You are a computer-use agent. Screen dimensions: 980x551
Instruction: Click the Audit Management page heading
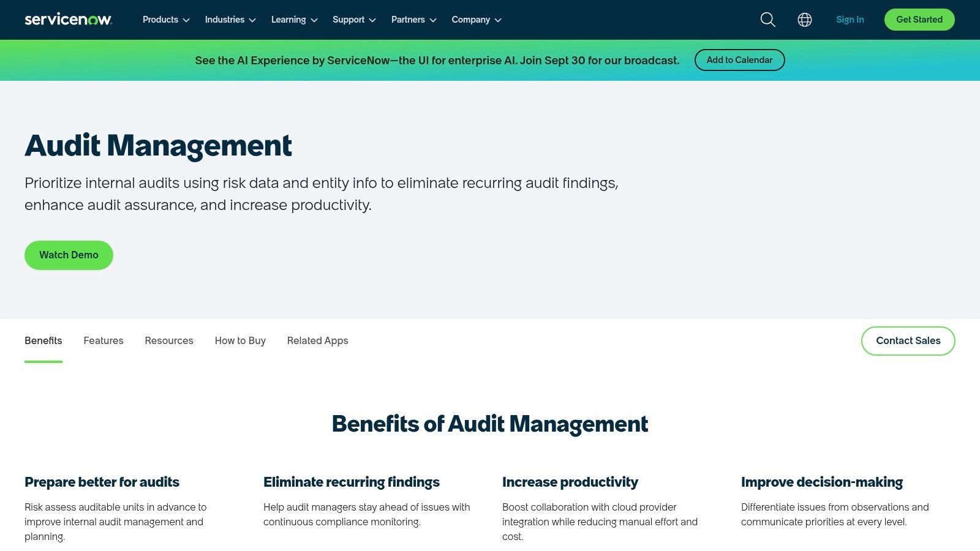158,146
